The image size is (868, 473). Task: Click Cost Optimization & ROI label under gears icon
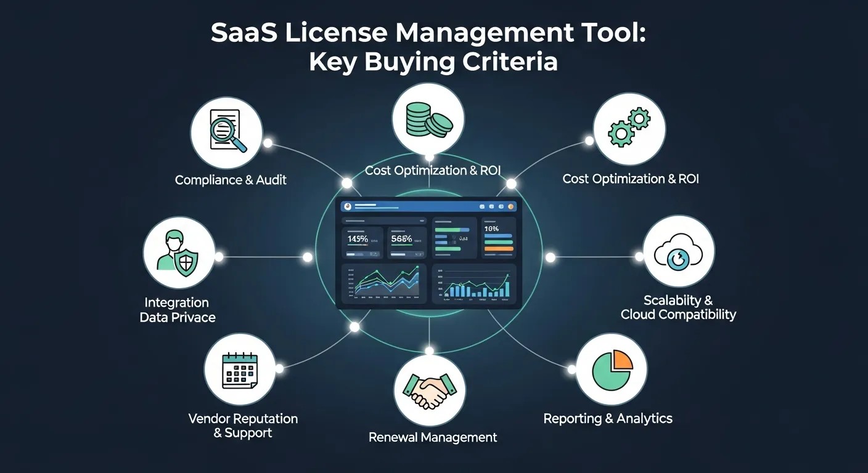pyautogui.click(x=631, y=179)
